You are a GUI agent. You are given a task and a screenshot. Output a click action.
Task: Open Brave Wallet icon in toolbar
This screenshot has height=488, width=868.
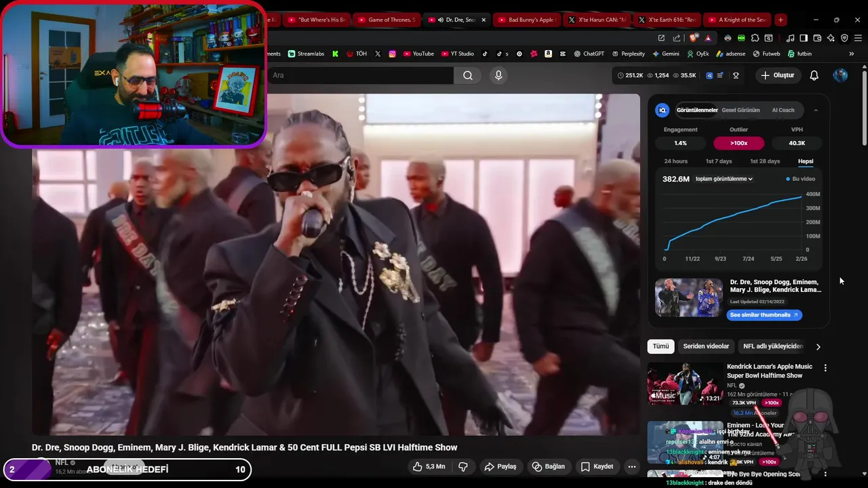point(817,39)
